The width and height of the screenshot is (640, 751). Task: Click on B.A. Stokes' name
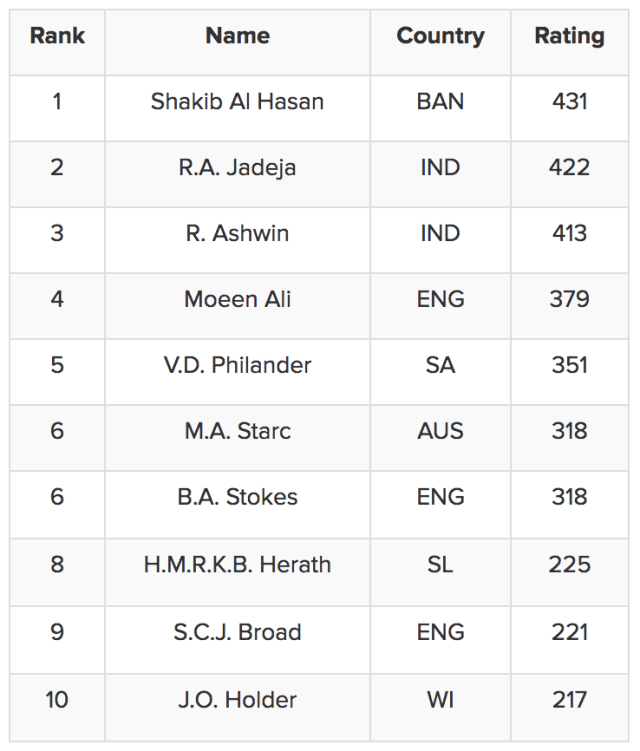point(237,498)
